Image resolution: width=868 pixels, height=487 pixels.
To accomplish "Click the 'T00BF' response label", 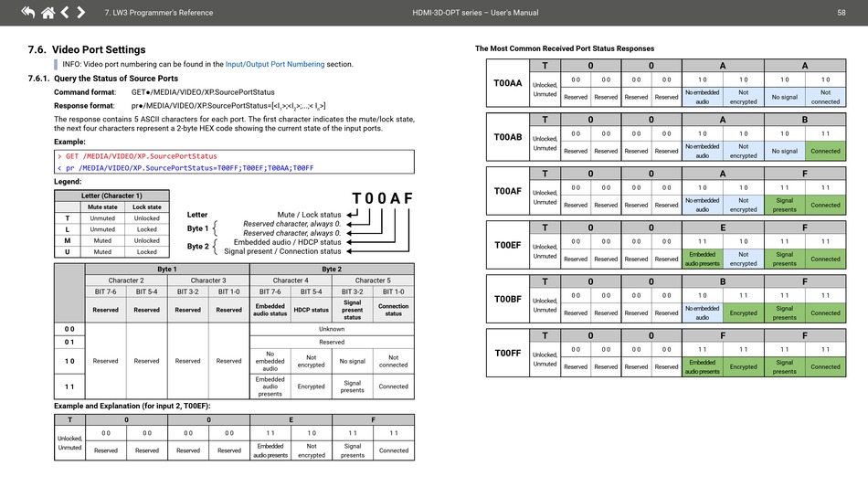I will coord(508,299).
